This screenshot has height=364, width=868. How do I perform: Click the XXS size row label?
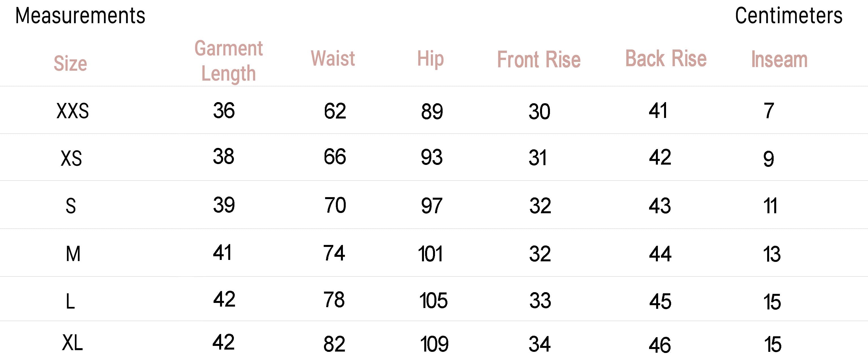tap(73, 111)
